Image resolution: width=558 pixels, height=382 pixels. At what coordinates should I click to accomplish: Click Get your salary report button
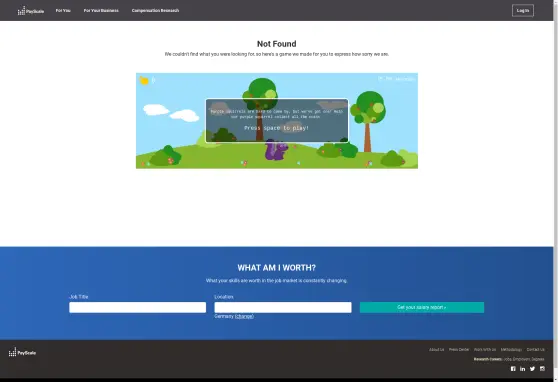point(422,307)
